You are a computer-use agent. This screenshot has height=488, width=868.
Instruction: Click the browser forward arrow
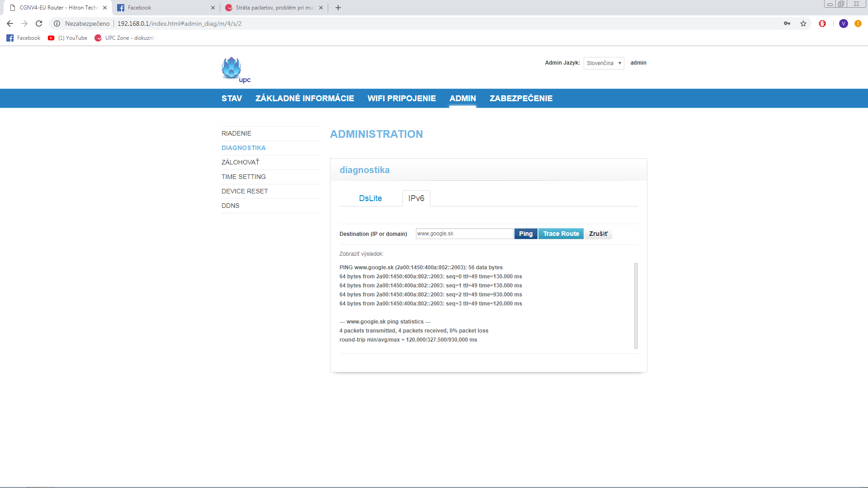tap(24, 23)
